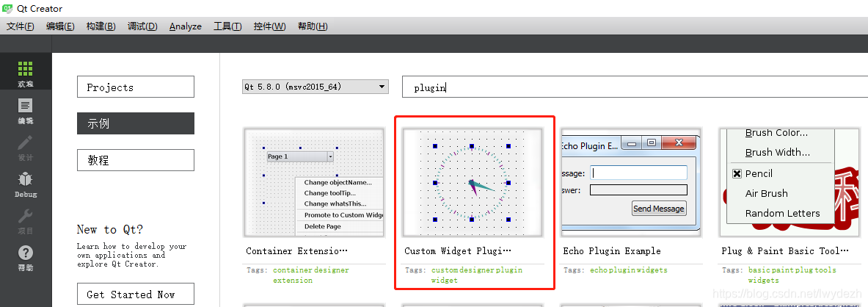Open the 文件(F) menu
Viewport: 868px width, 307px height.
pos(20,26)
